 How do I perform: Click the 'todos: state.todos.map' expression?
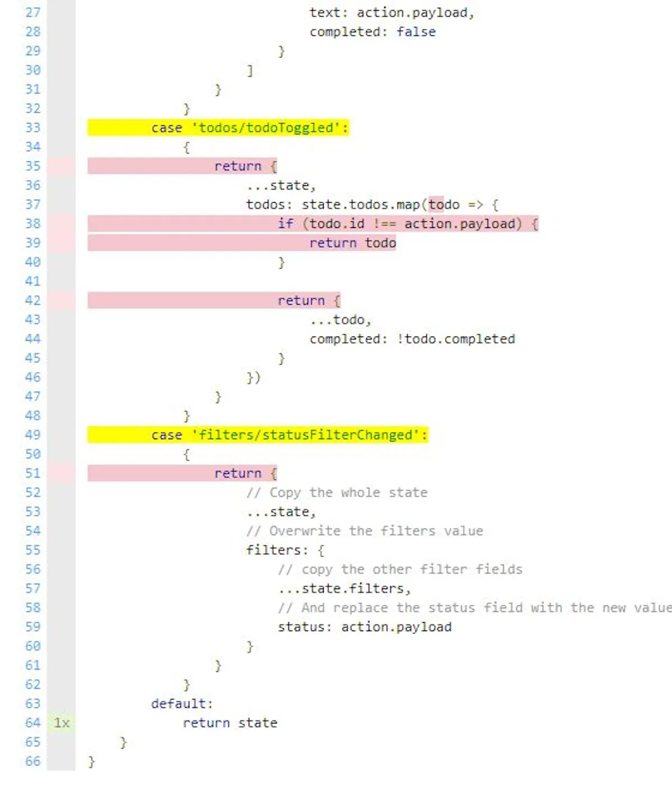333,205
